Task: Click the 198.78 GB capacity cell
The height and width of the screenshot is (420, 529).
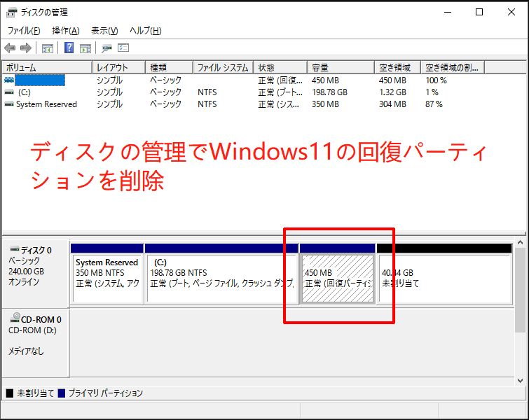Action: [x=329, y=92]
